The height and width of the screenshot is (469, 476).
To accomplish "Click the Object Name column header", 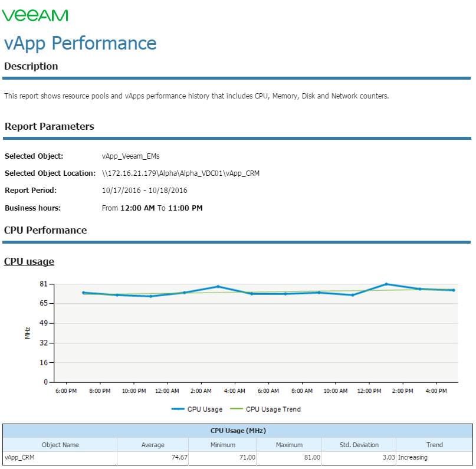I will pos(60,445).
